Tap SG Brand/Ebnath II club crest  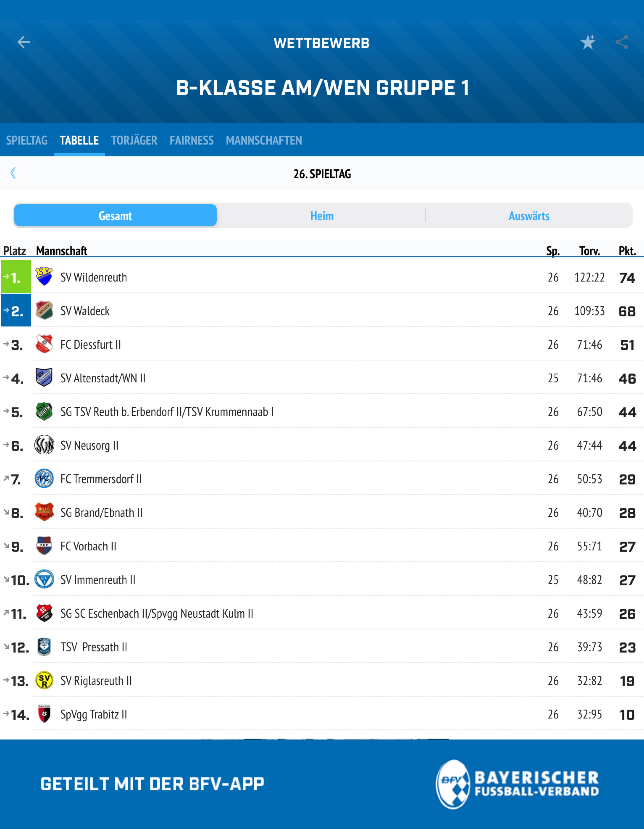click(x=44, y=512)
